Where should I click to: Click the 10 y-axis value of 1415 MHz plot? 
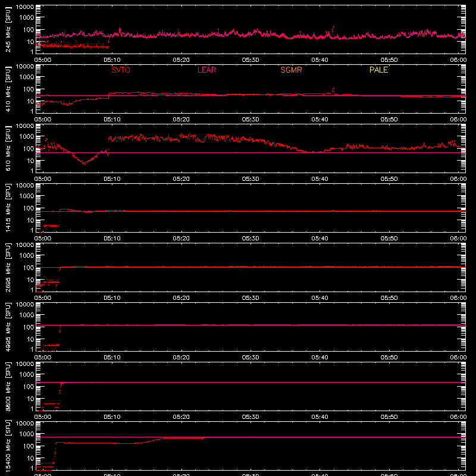click(30, 220)
